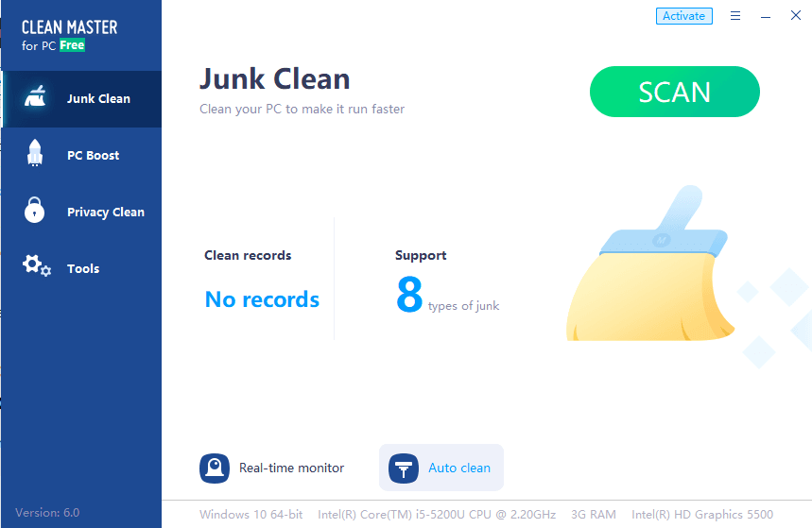Click the Auto clean brush icon
Image resolution: width=812 pixels, height=528 pixels.
click(x=404, y=468)
